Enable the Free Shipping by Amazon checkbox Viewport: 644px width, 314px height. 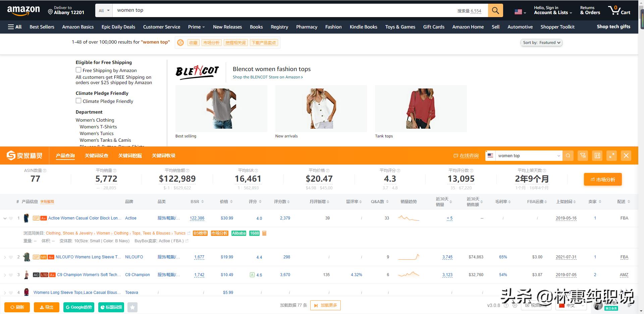tap(78, 70)
